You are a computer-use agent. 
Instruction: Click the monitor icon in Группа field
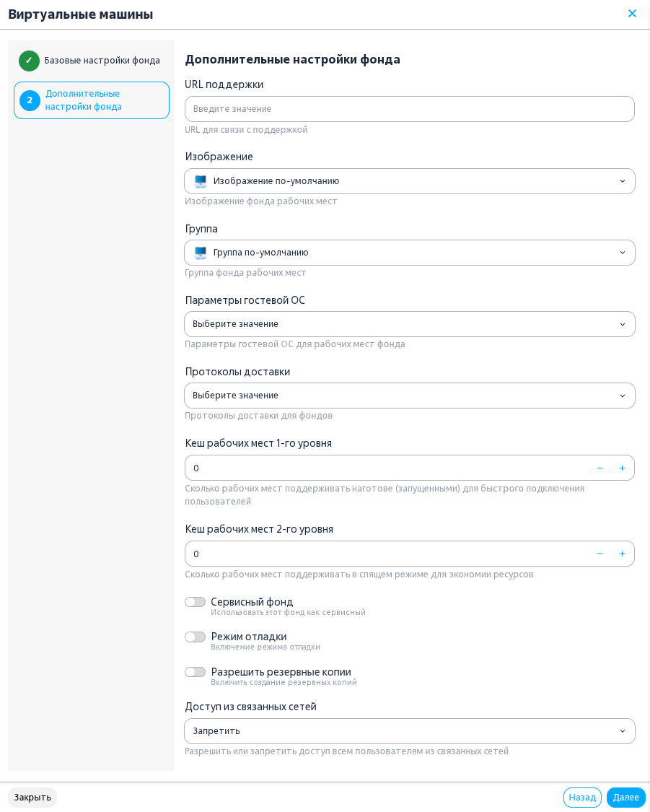coord(201,253)
